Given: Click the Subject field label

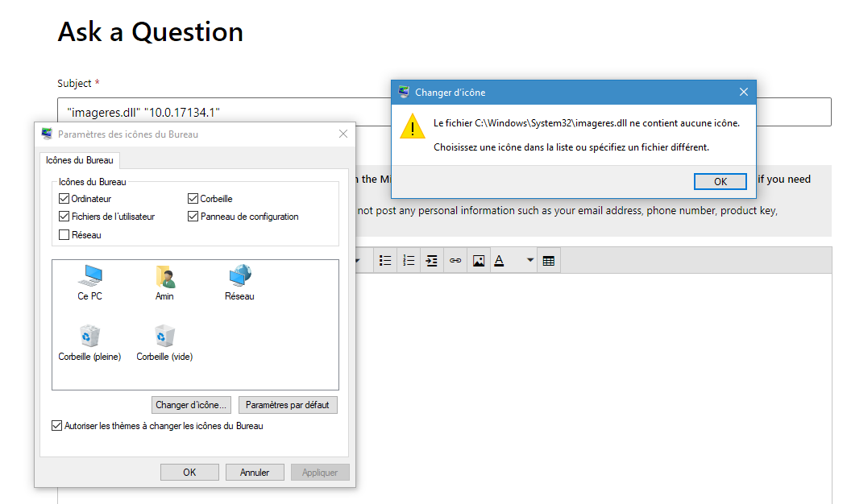Looking at the screenshot, I should point(74,83).
